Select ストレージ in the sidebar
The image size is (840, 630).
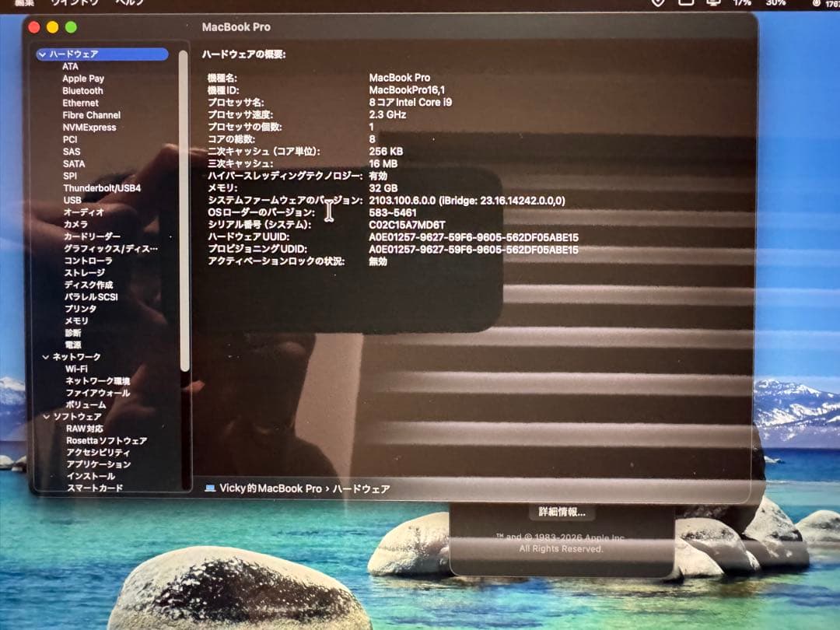pyautogui.click(x=85, y=273)
